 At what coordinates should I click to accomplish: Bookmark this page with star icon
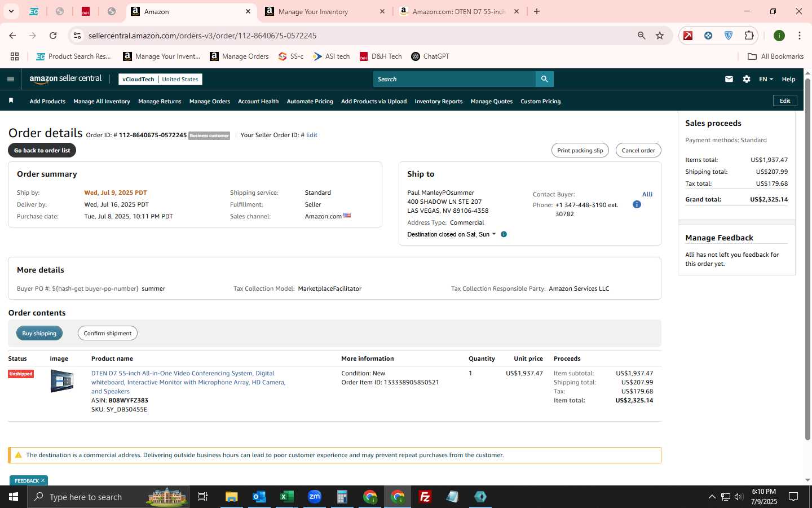coord(660,36)
